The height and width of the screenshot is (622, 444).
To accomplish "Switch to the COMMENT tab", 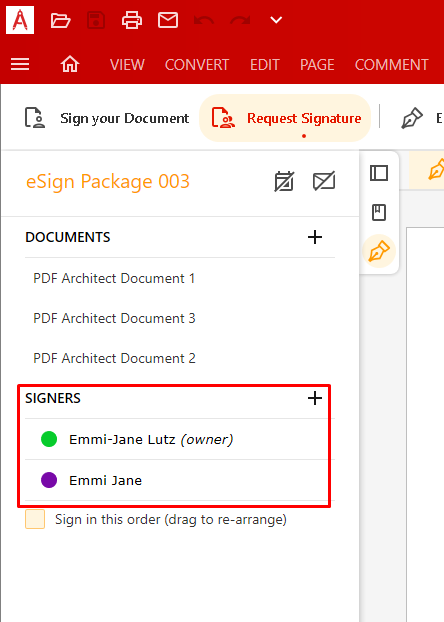I will pyautogui.click(x=392, y=65).
